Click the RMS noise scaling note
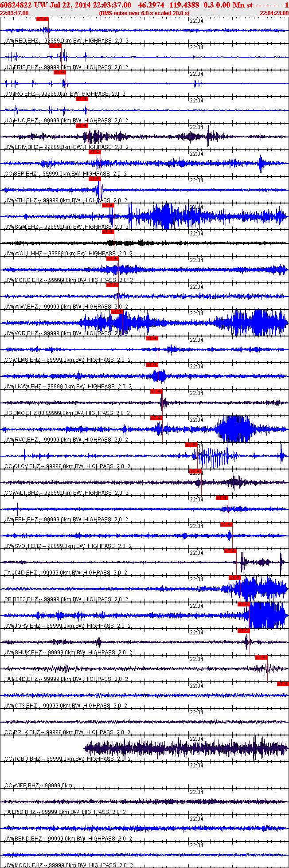This screenshot has height=868, width=289. click(x=144, y=13)
